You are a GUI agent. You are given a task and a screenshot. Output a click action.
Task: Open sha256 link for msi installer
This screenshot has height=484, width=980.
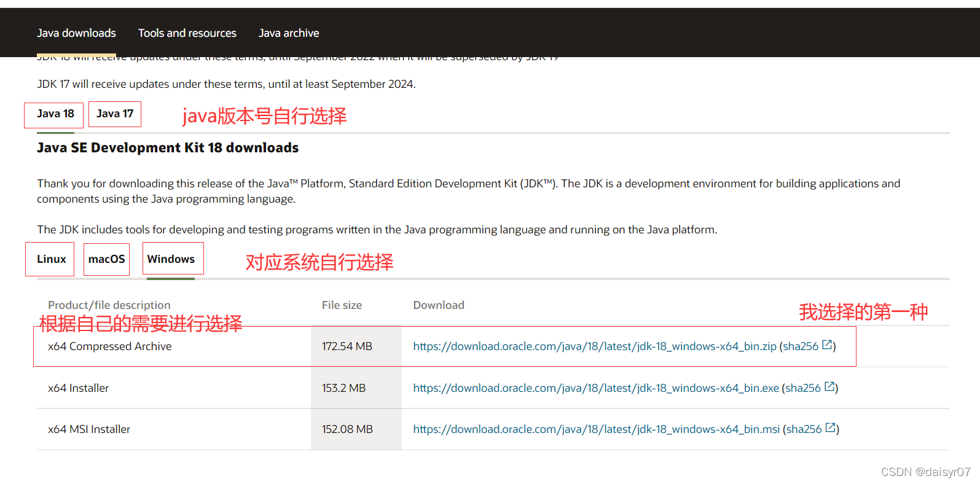click(804, 429)
